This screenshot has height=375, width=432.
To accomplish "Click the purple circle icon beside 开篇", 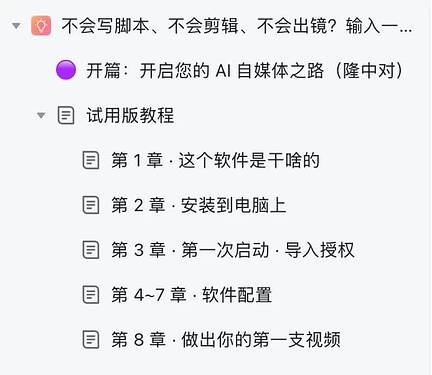I will point(66,70).
